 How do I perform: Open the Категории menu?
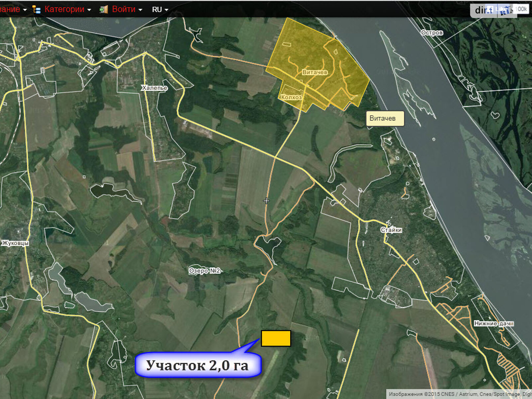[64, 9]
